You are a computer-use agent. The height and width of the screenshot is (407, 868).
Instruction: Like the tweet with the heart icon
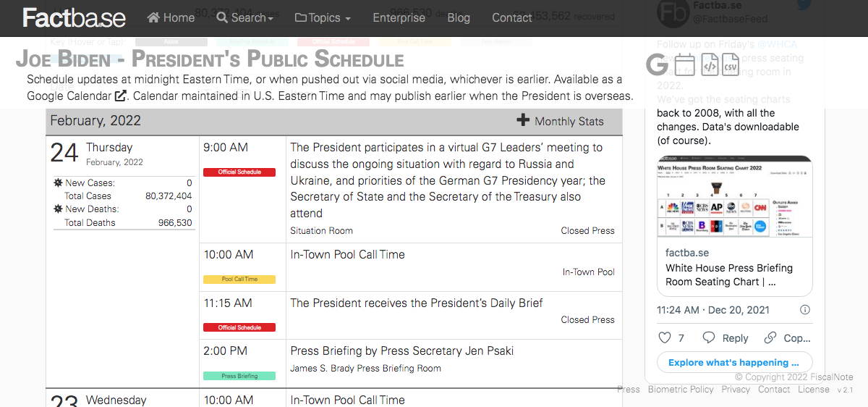(x=665, y=337)
